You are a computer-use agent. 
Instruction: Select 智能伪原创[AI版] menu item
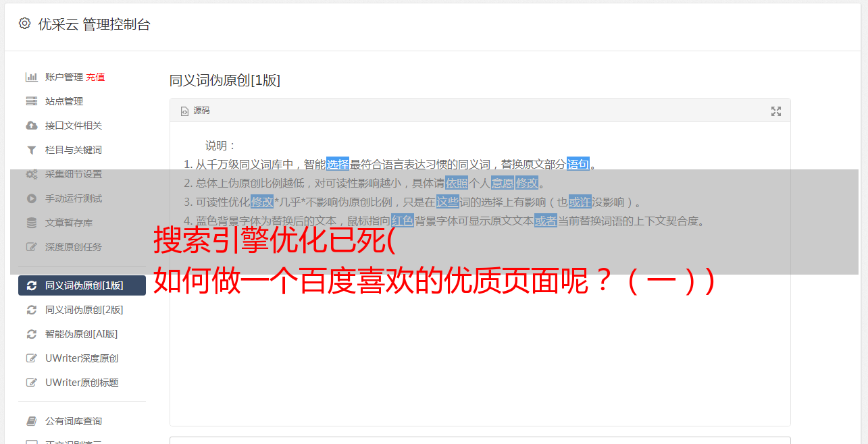coord(82,334)
